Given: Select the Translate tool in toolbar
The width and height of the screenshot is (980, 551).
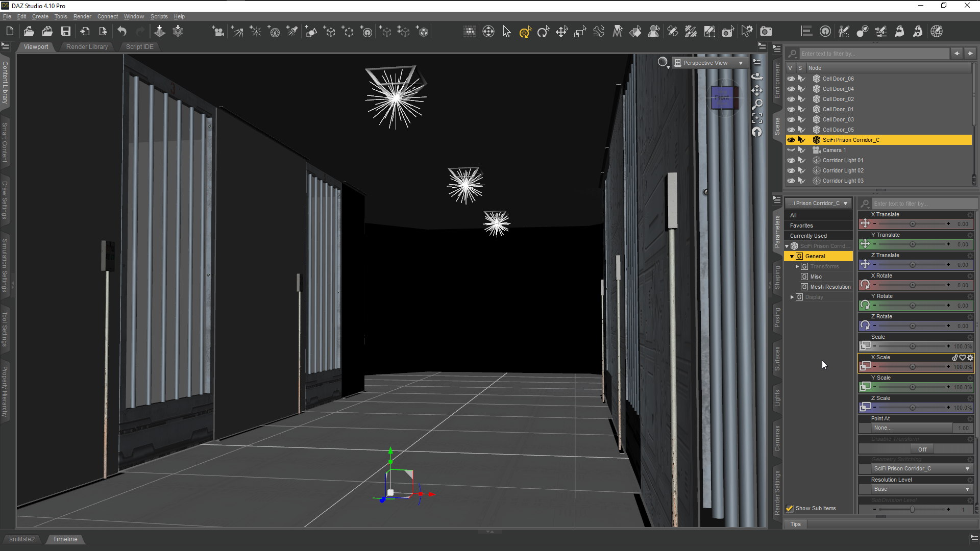Looking at the screenshot, I should (x=561, y=32).
